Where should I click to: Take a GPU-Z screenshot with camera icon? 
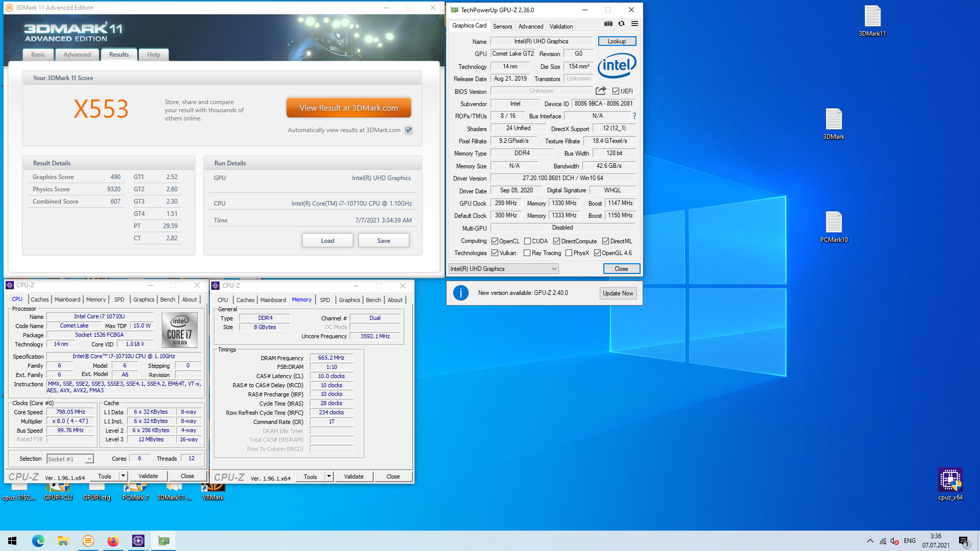click(x=608, y=23)
